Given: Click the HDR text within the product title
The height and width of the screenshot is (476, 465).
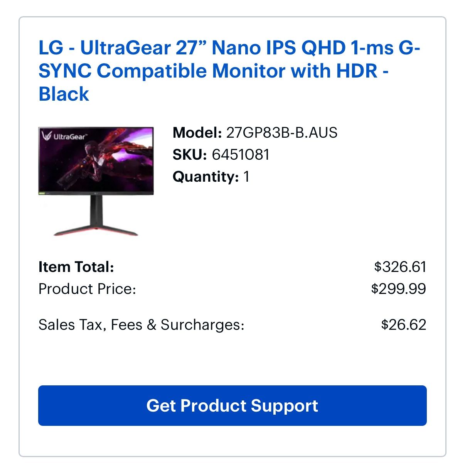Looking at the screenshot, I should pyautogui.click(x=357, y=71).
